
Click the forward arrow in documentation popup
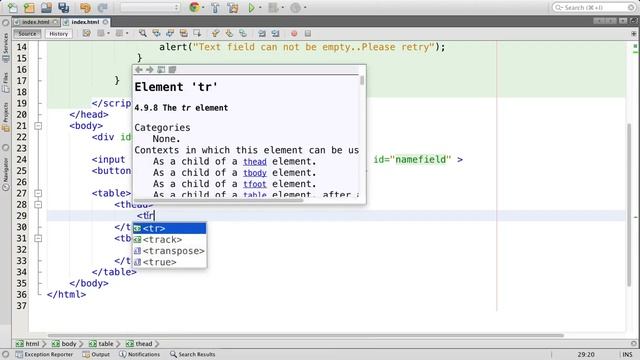pyautogui.click(x=150, y=70)
